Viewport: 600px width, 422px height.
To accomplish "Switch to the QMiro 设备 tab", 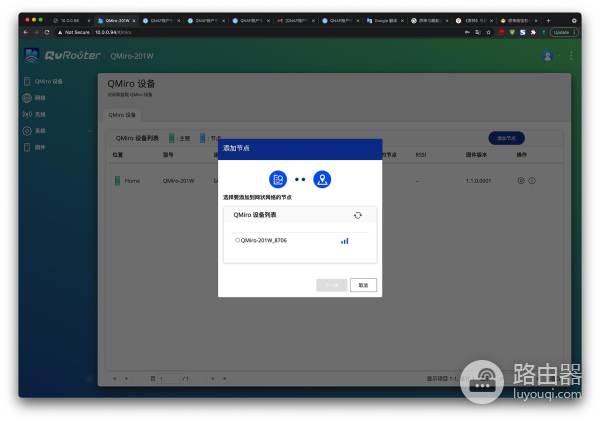I will pyautogui.click(x=124, y=115).
